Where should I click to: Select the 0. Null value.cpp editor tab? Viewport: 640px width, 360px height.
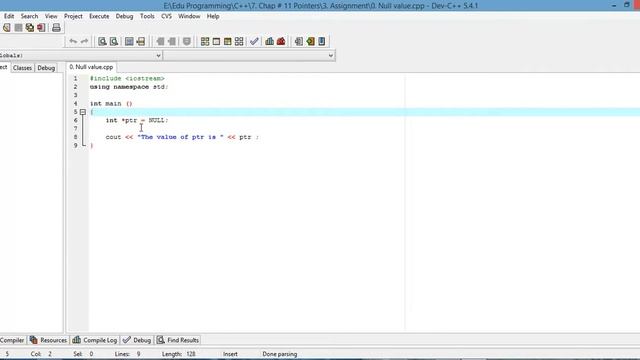pyautogui.click(x=91, y=67)
